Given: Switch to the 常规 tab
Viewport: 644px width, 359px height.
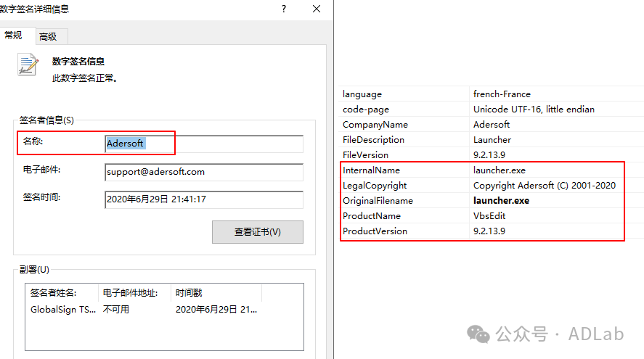Looking at the screenshot, I should click(14, 36).
